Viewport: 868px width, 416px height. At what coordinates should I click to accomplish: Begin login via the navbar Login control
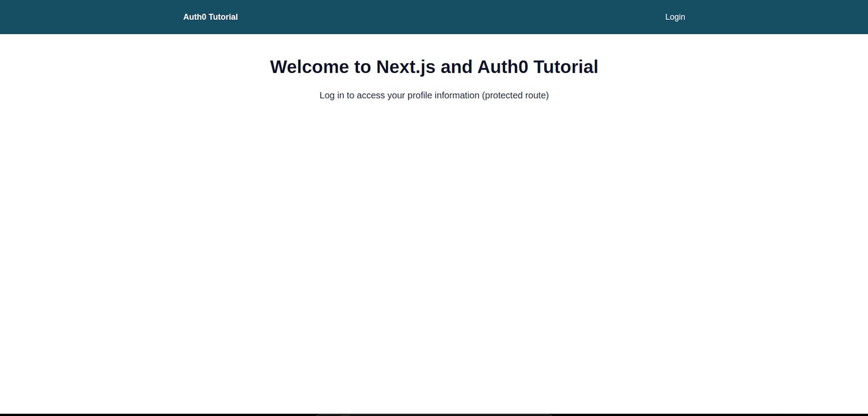pyautogui.click(x=675, y=17)
